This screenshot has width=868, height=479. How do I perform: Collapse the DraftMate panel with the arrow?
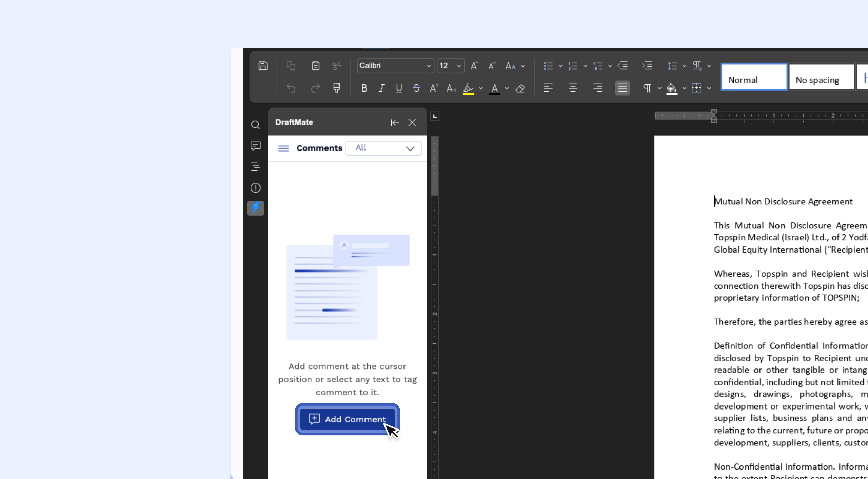pos(394,123)
